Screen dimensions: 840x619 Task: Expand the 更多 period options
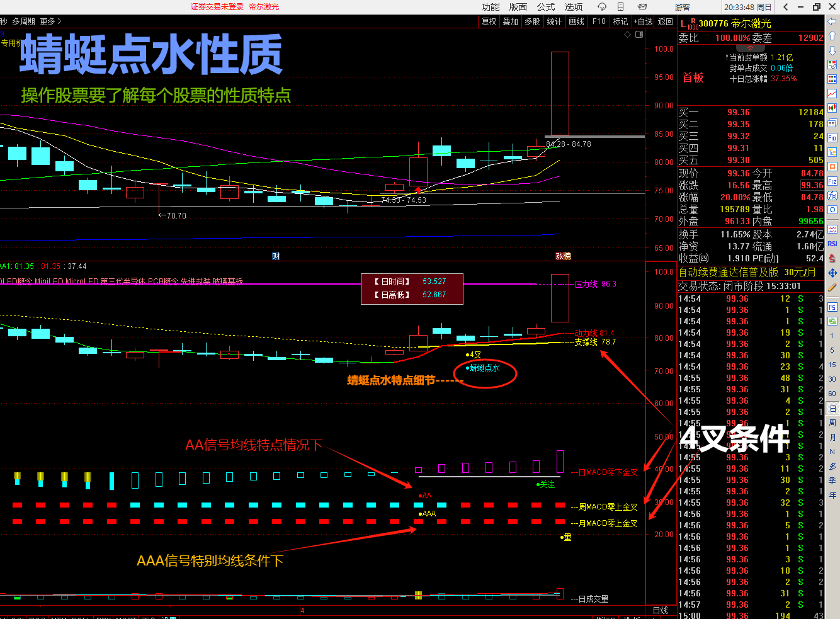pyautogui.click(x=51, y=21)
